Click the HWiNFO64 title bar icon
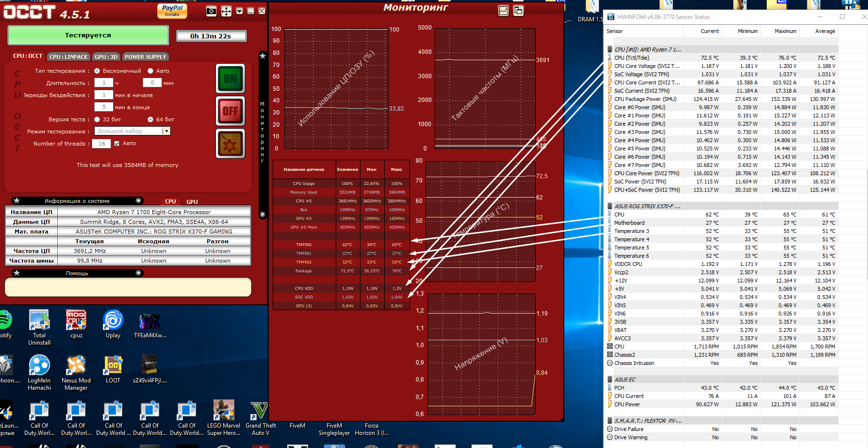Screen dimensions: 868x448 tap(610, 17)
